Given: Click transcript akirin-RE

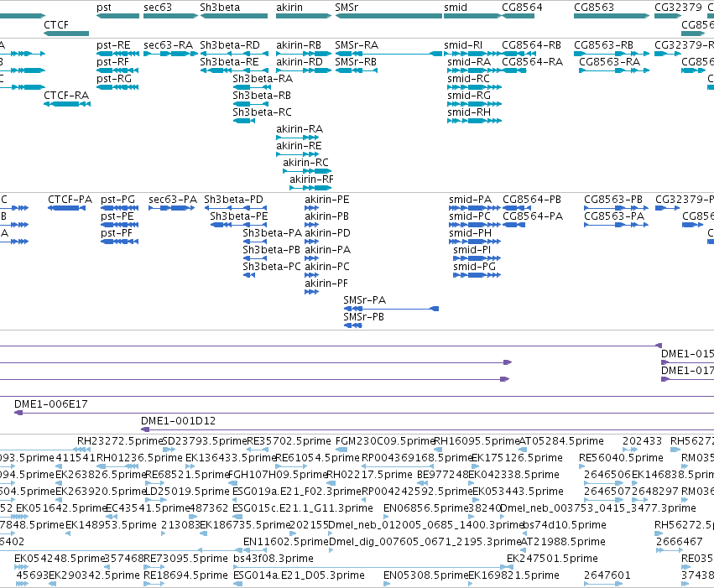Looking at the screenshot, I should [x=298, y=154].
